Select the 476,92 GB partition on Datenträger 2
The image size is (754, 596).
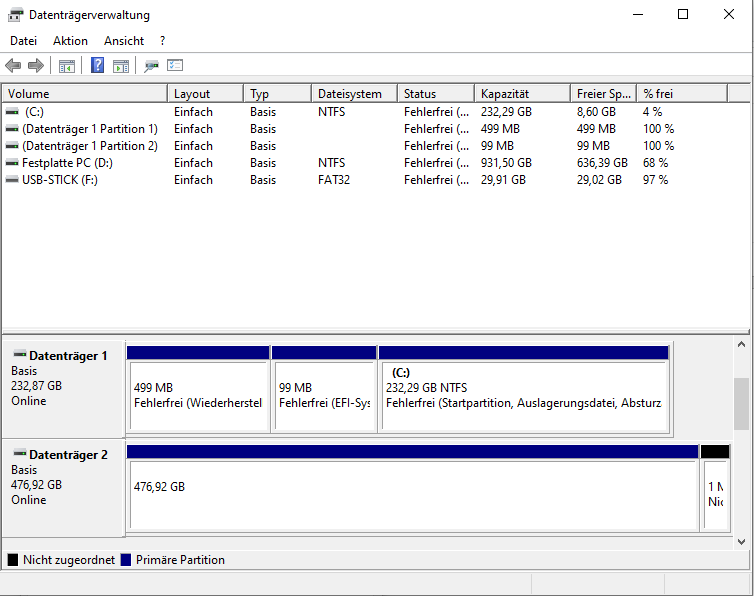[413, 488]
